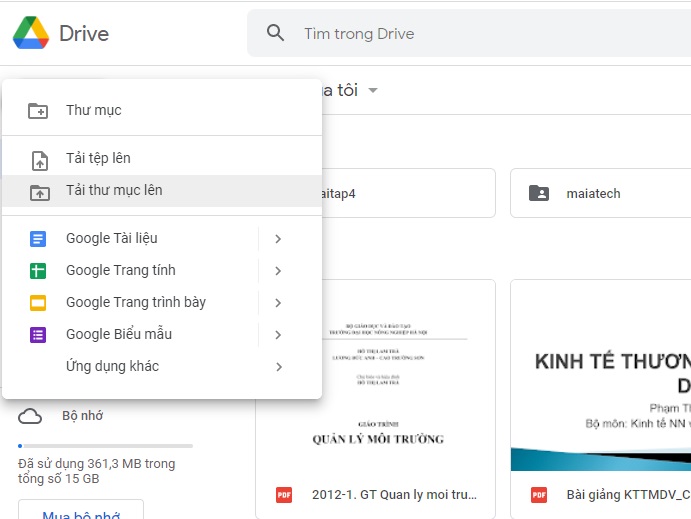The width and height of the screenshot is (691, 519).
Task: Click the cloud storage icon
Action: click(30, 416)
